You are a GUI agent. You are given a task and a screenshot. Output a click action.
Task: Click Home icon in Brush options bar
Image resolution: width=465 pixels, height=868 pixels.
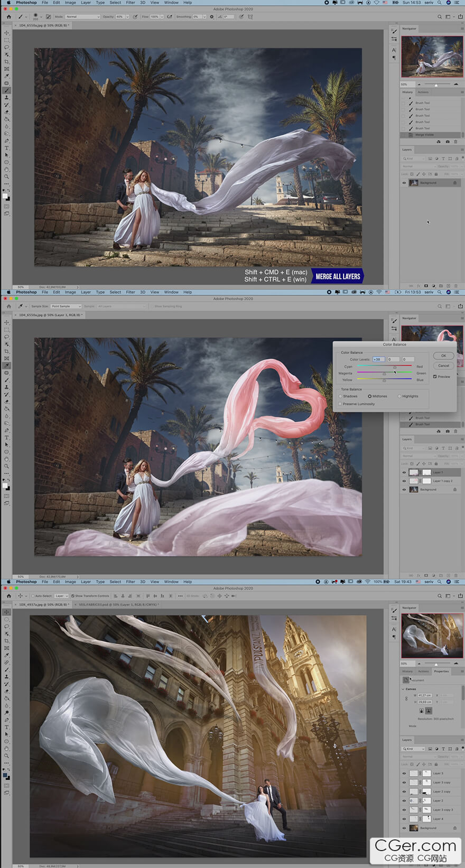coord(8,16)
